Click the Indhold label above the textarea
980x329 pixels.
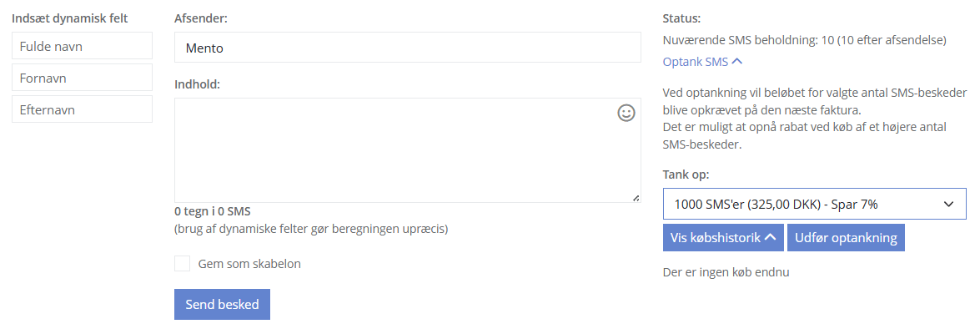coord(197,84)
